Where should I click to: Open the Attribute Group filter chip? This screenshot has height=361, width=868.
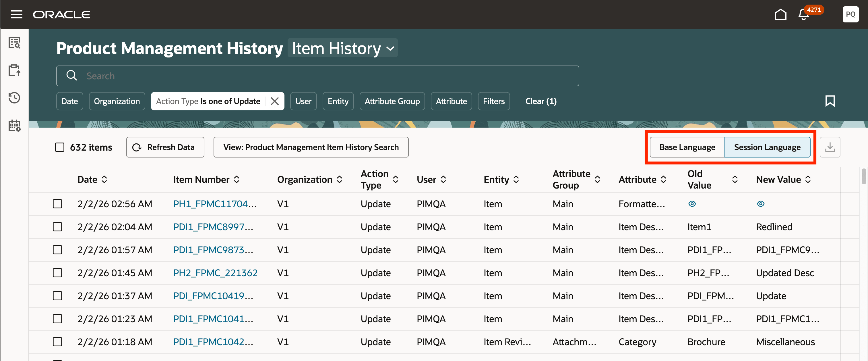[392, 101]
